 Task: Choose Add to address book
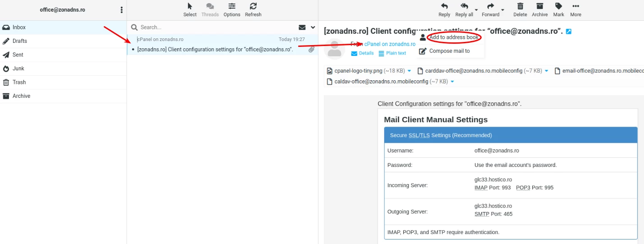tap(453, 37)
